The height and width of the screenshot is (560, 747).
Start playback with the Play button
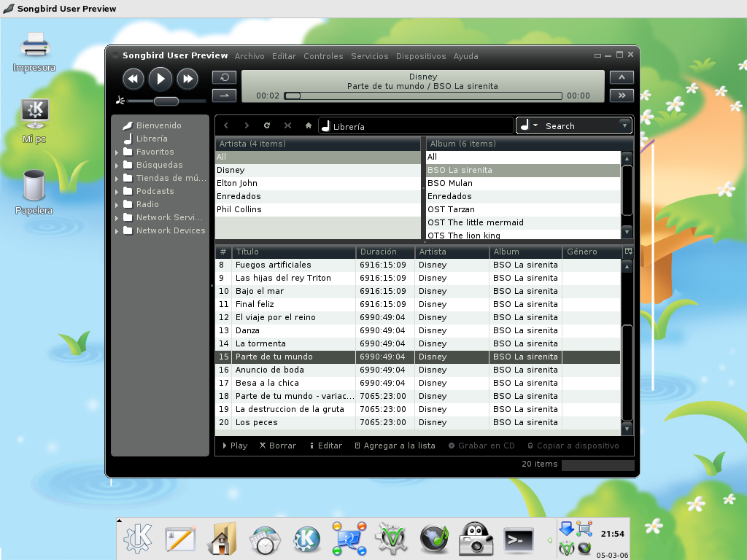tap(160, 79)
